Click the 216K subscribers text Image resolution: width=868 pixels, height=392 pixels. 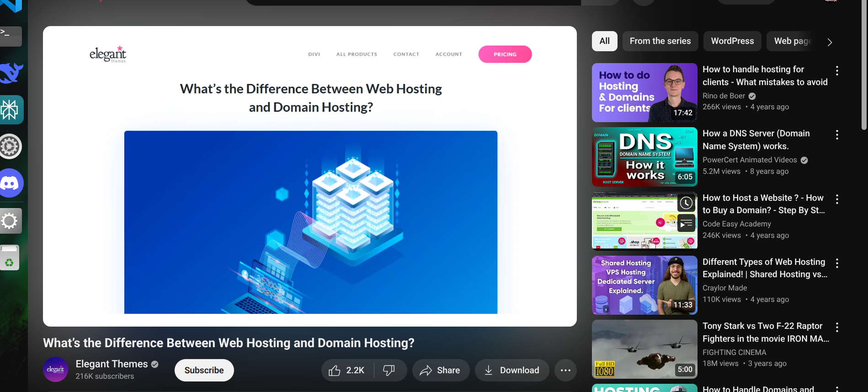[x=105, y=376]
